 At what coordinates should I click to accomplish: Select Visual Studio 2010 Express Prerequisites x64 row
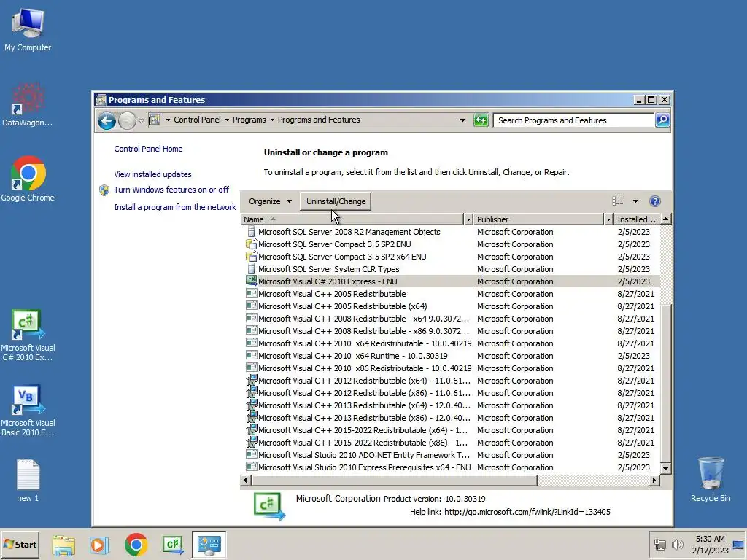450,467
